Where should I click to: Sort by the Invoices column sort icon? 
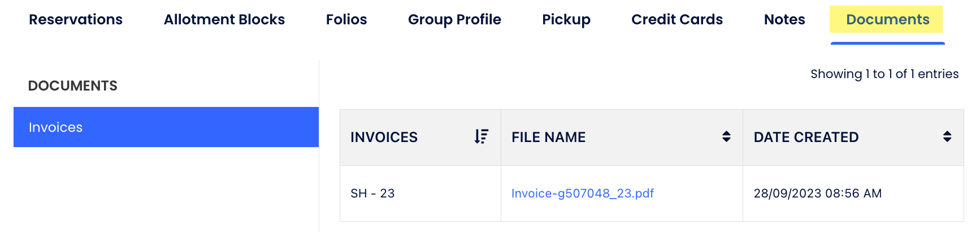pyautogui.click(x=481, y=137)
